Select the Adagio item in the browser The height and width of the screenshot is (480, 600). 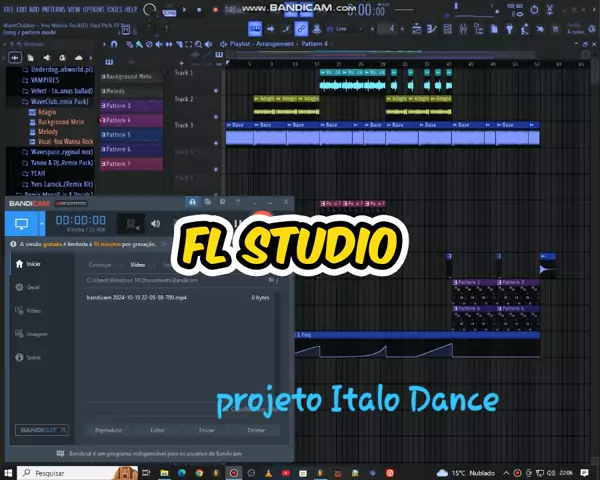[48, 113]
